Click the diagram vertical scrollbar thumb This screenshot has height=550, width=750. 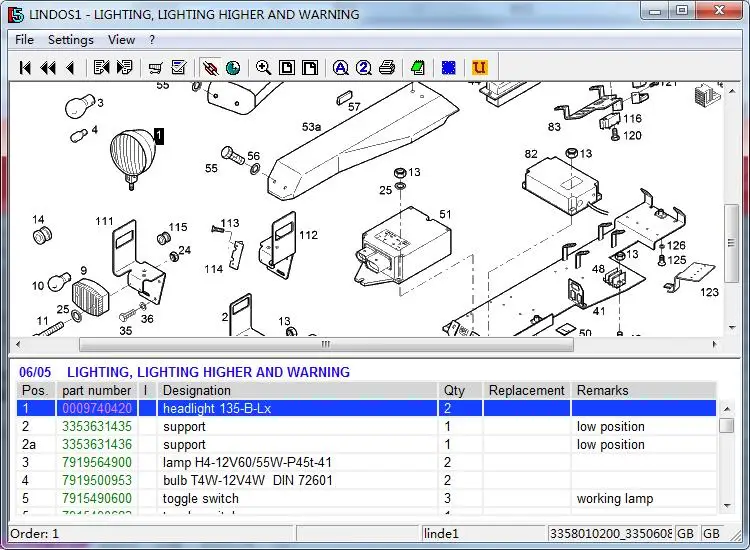(x=731, y=243)
